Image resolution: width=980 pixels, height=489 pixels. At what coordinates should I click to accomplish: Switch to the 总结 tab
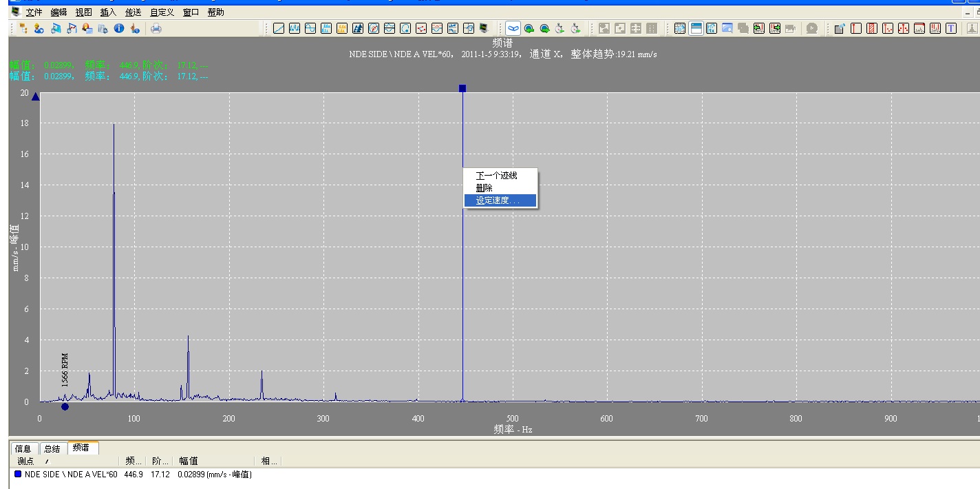(x=52, y=448)
